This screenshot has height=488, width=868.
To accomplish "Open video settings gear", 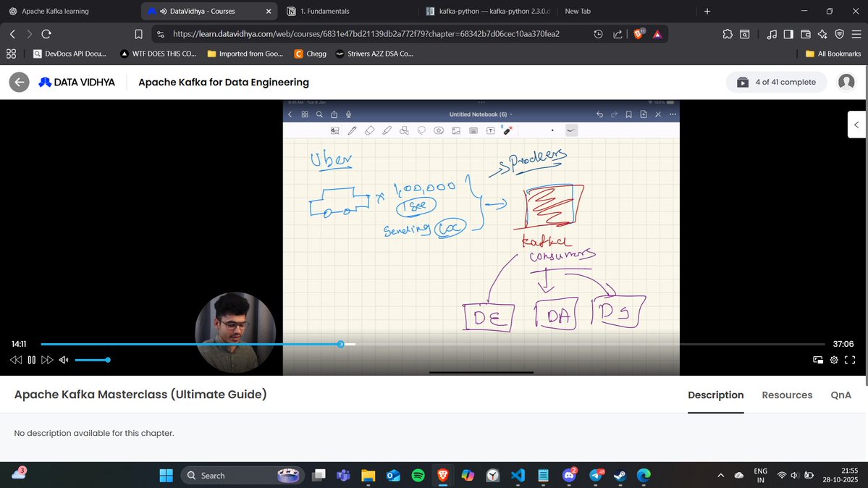I will click(834, 360).
